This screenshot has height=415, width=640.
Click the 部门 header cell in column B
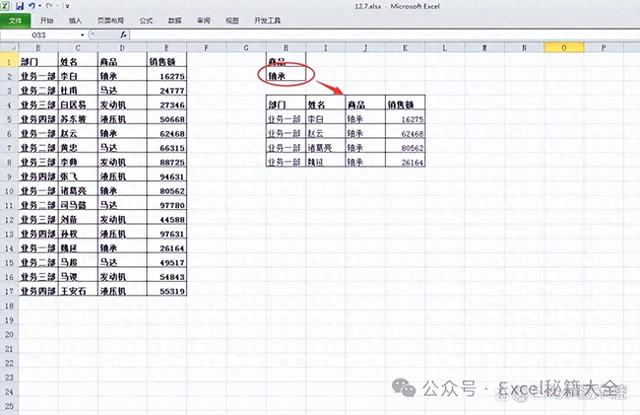tap(38, 62)
